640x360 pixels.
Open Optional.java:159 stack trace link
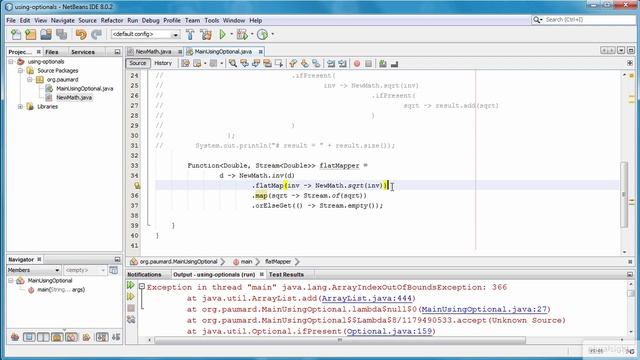pos(389,331)
